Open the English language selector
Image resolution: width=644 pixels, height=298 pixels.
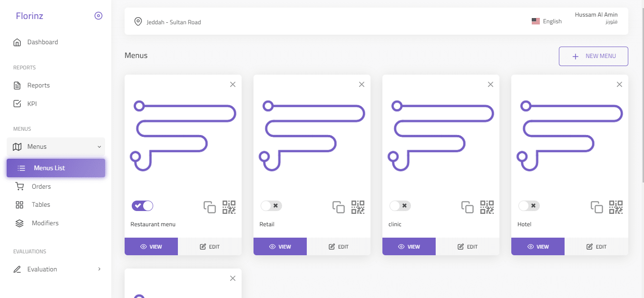coord(546,21)
